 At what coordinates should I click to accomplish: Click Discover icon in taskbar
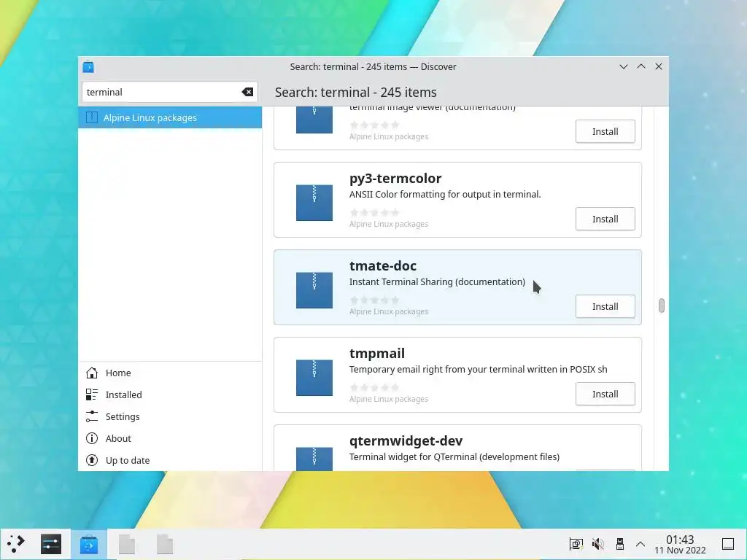[x=88, y=544]
